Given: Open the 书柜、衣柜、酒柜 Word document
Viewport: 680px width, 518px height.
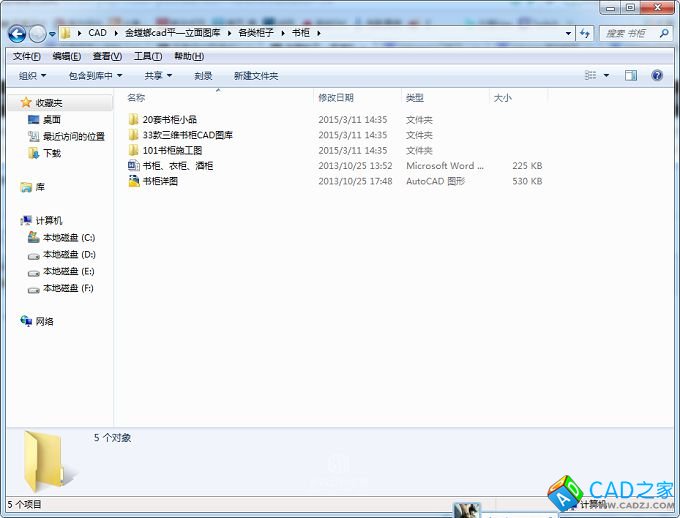Looking at the screenshot, I should click(x=177, y=166).
